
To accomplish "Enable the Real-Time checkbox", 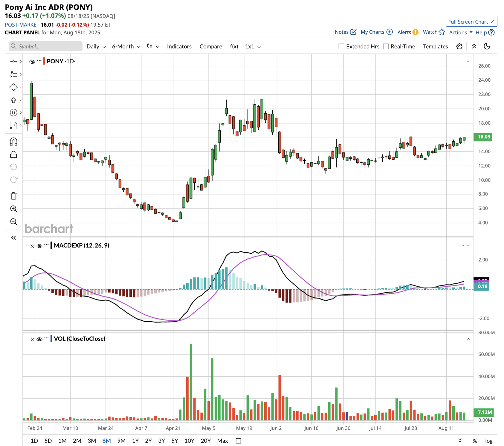I will pyautogui.click(x=386, y=46).
